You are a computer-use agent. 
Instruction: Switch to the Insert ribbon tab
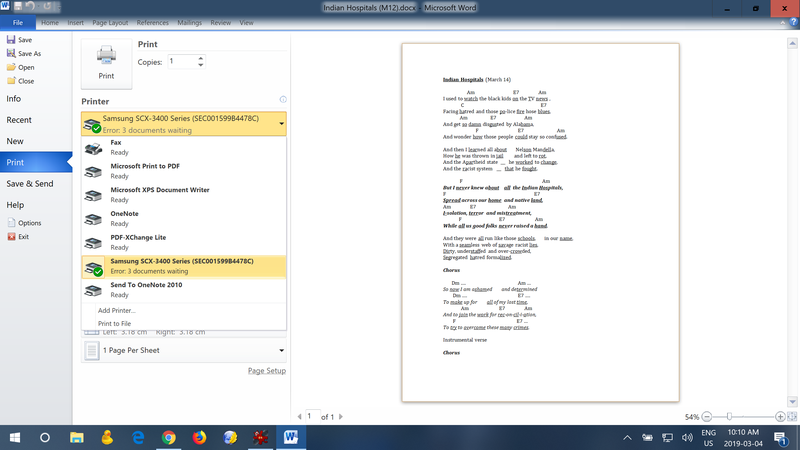coord(76,23)
